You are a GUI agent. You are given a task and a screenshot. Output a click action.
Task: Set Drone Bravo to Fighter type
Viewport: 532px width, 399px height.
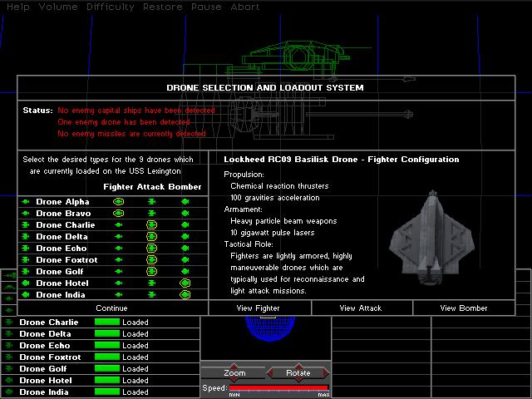click(x=118, y=213)
